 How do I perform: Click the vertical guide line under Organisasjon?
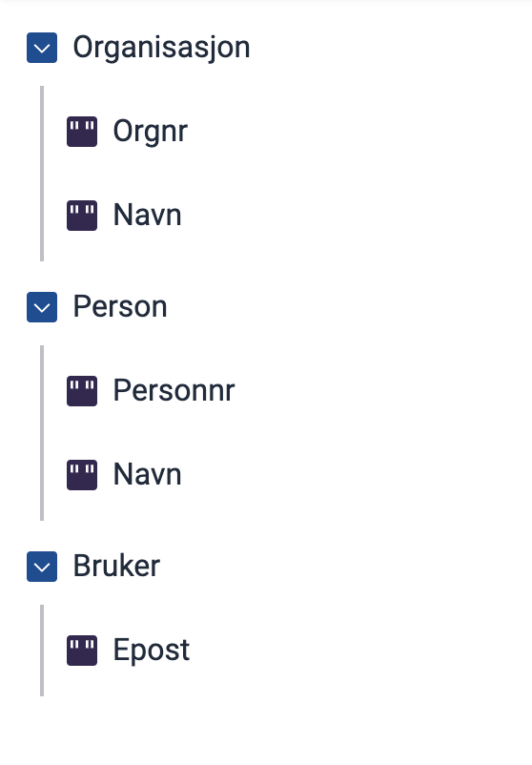coord(42,174)
